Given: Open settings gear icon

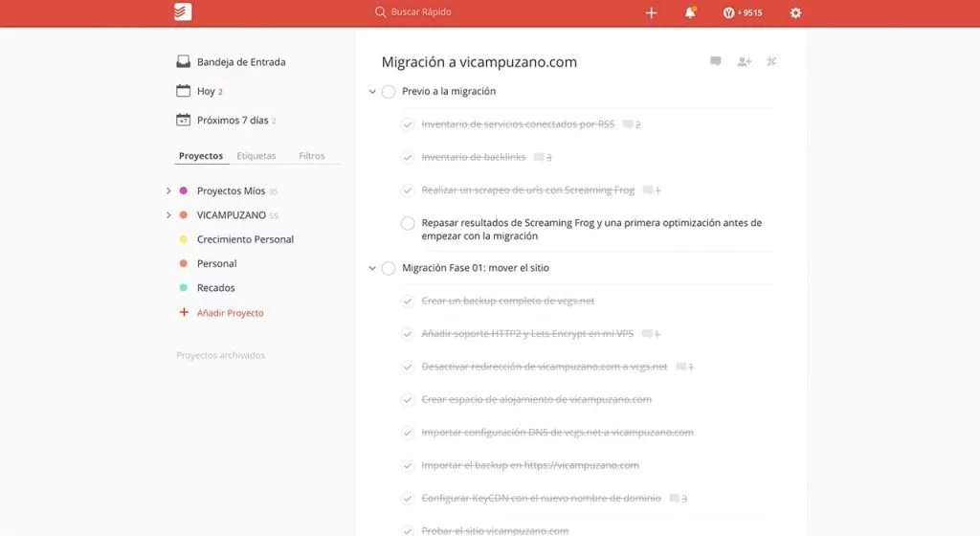Looking at the screenshot, I should [795, 12].
